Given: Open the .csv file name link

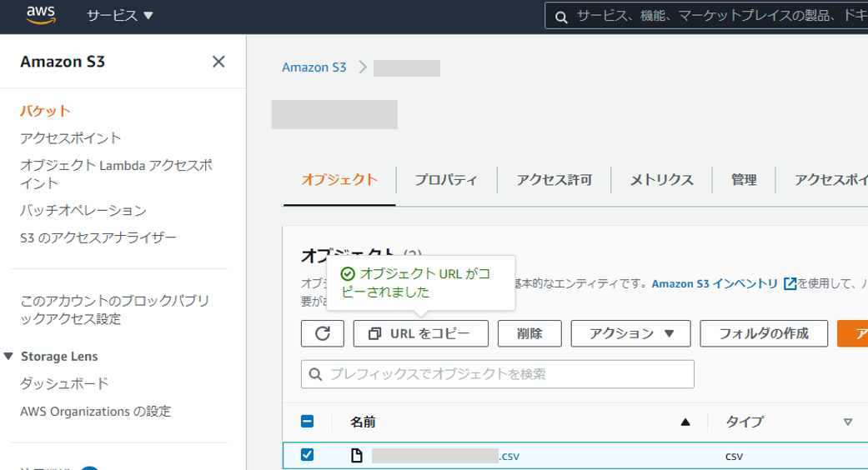Looking at the screenshot, I should point(445,456).
